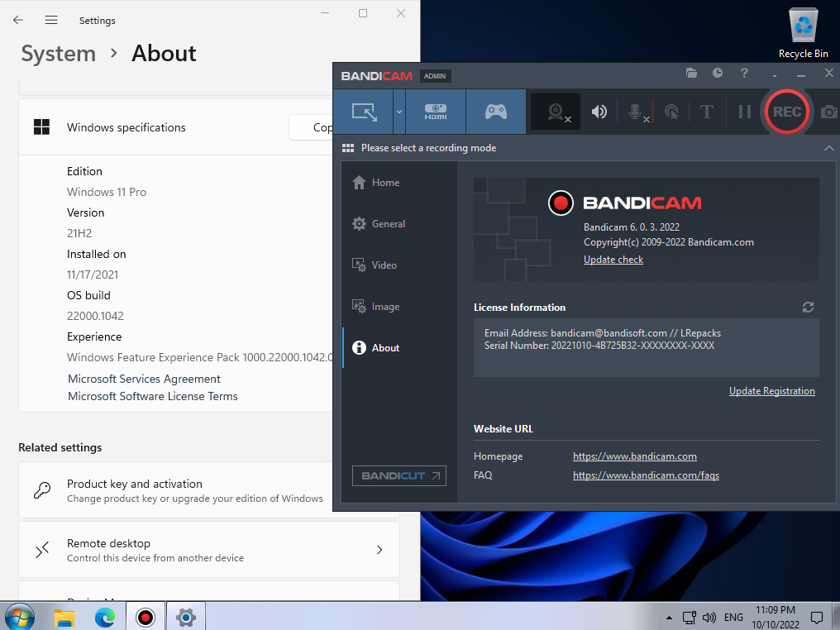Select HDMI device recording mode
The height and width of the screenshot is (630, 840).
pyautogui.click(x=436, y=112)
